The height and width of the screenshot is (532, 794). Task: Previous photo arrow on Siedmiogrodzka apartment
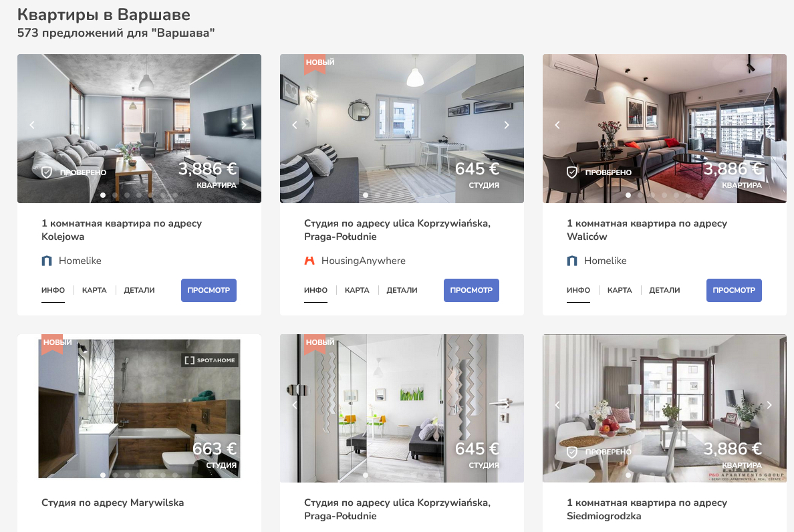click(557, 405)
